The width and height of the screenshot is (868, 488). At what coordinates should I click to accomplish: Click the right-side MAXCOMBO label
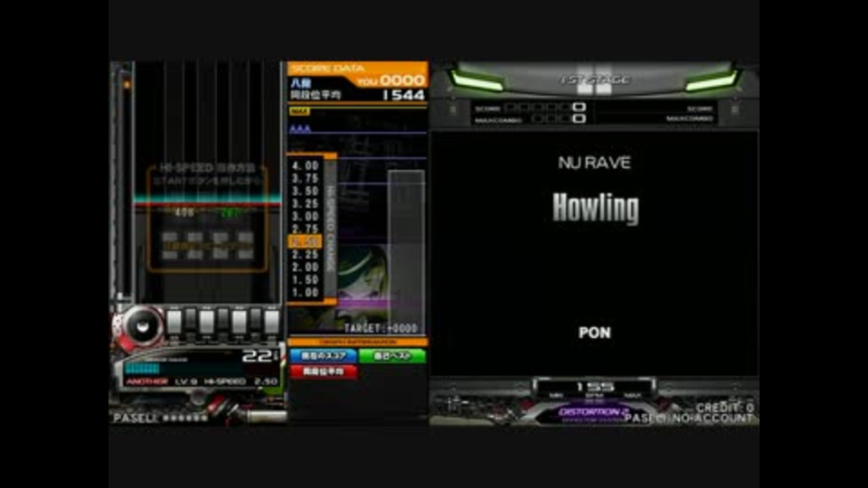click(690, 118)
